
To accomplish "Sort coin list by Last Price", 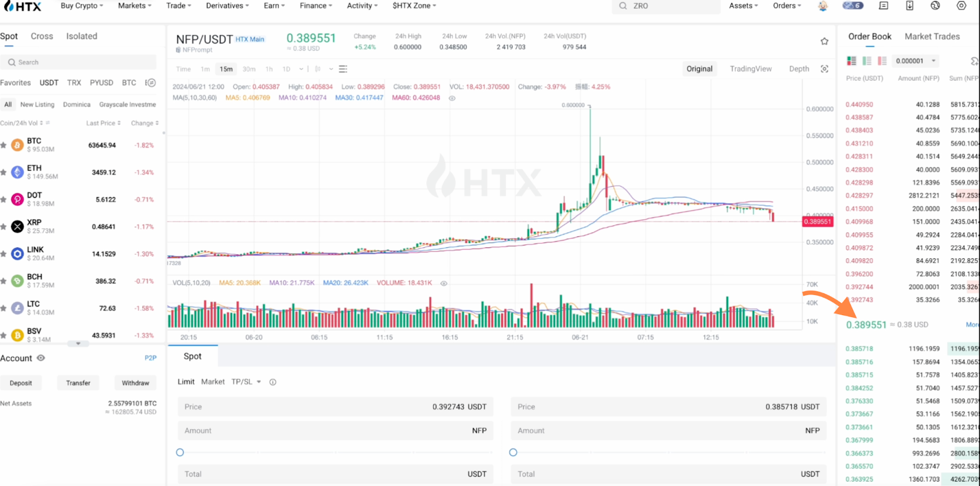I will pyautogui.click(x=103, y=123).
